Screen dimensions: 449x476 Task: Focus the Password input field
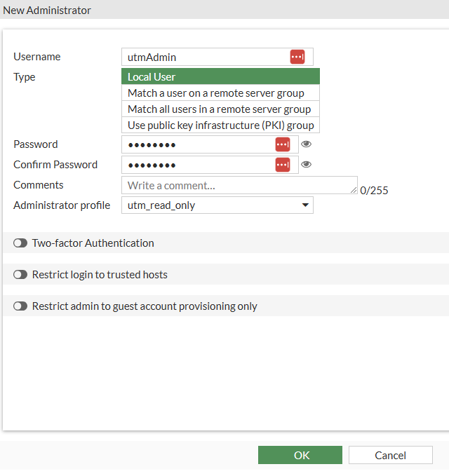pyautogui.click(x=196, y=144)
